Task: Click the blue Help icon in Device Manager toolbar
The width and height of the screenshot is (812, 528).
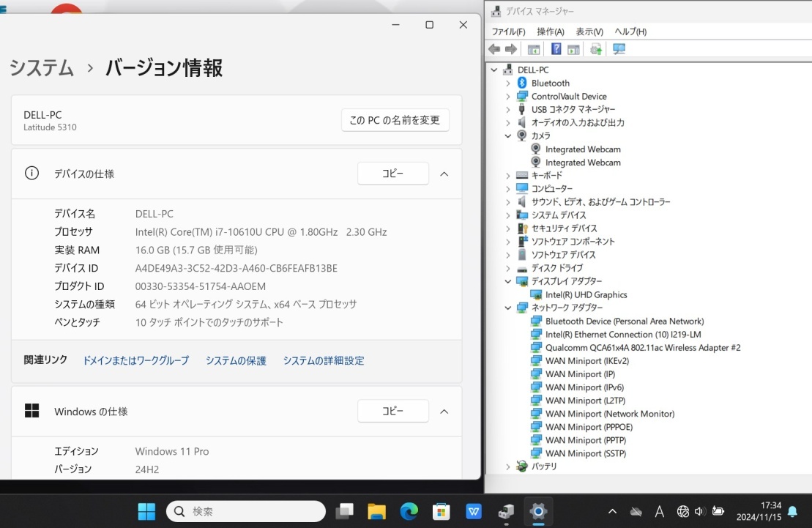Action: pos(556,49)
